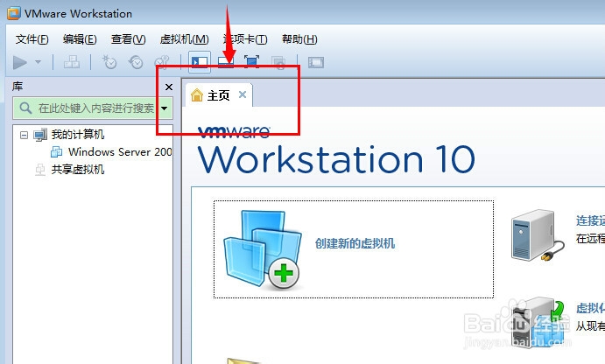Click 创建新的虚拟机 link
Viewport: 605px width, 364px height.
click(355, 243)
